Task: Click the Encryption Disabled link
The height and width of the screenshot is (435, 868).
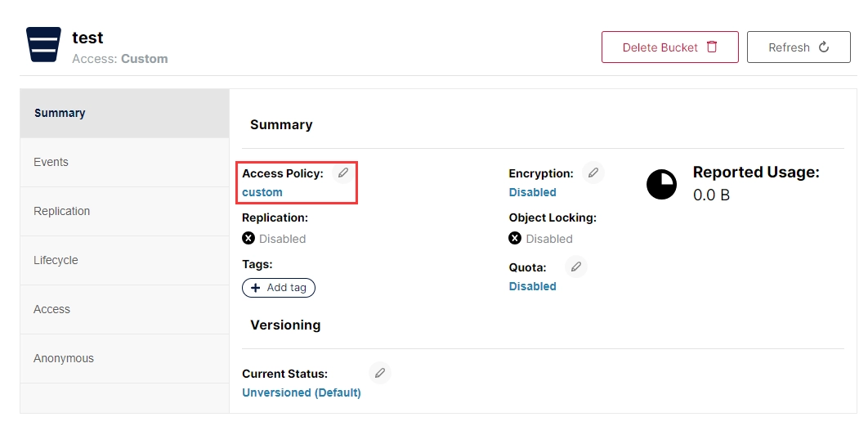Action: pos(532,192)
